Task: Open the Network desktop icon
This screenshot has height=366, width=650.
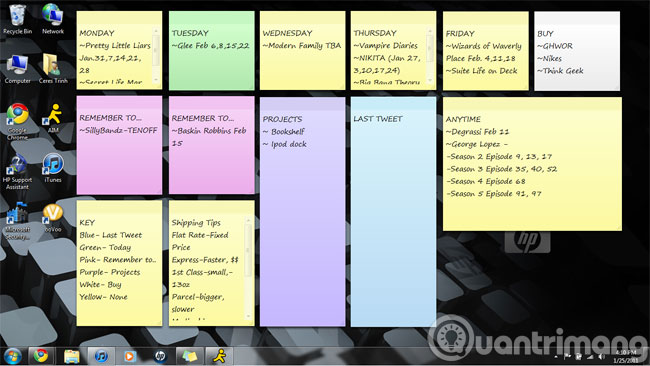Action: click(53, 19)
